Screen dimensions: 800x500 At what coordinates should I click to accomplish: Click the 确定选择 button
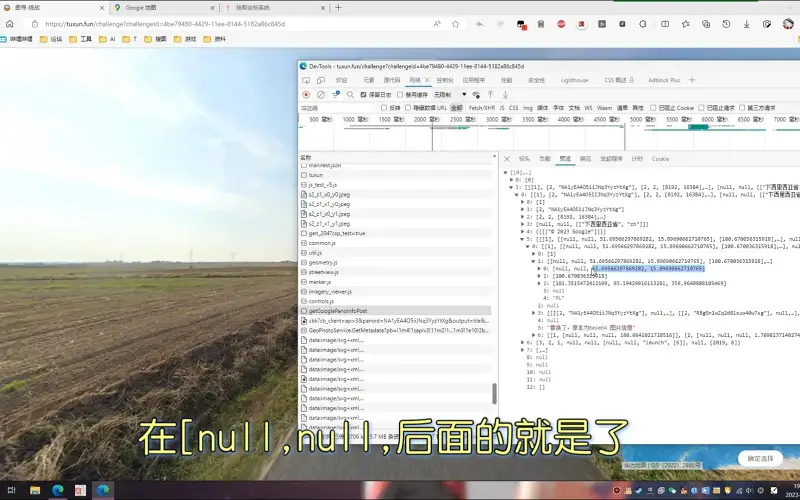click(761, 458)
